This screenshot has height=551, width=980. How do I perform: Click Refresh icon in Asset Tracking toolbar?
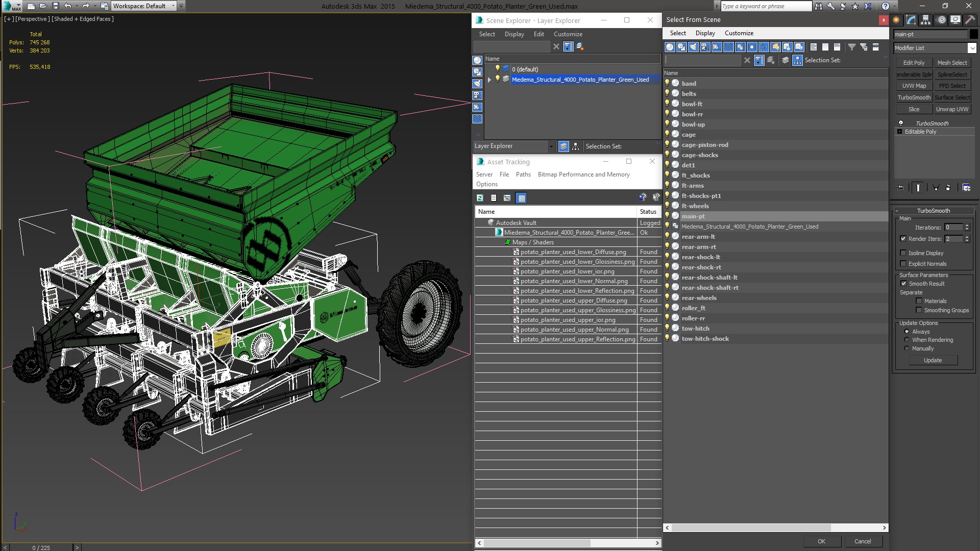pyautogui.click(x=480, y=198)
